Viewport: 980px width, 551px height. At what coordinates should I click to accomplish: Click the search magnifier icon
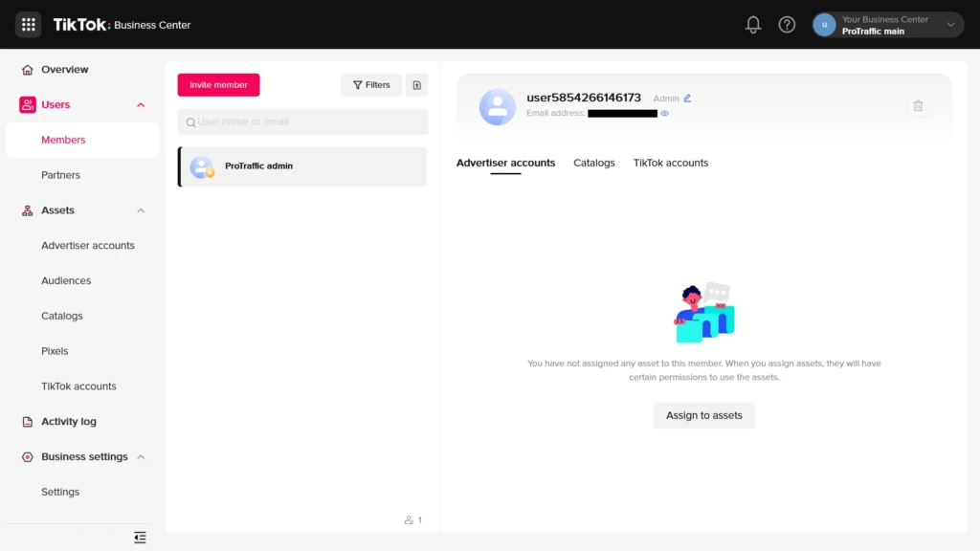(x=190, y=122)
